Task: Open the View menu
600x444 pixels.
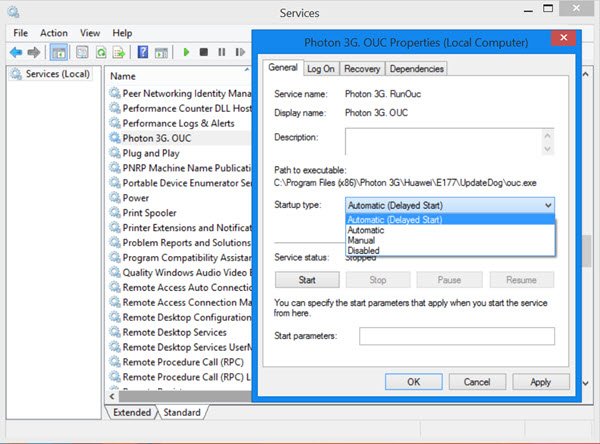Action: pos(90,33)
